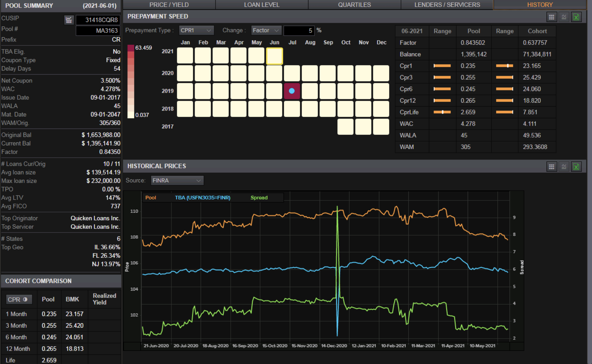Toggle the Pool series in chart legend
The height and width of the screenshot is (364, 592).
(x=151, y=198)
